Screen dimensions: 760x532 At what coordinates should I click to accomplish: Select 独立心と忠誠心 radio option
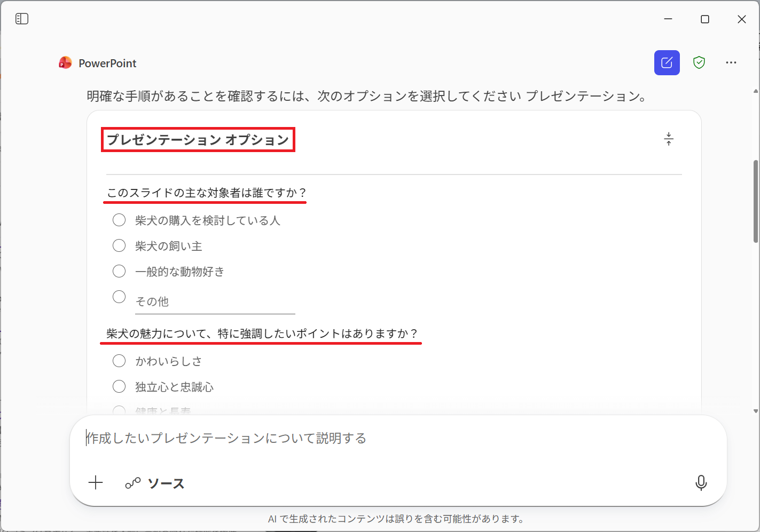click(119, 386)
